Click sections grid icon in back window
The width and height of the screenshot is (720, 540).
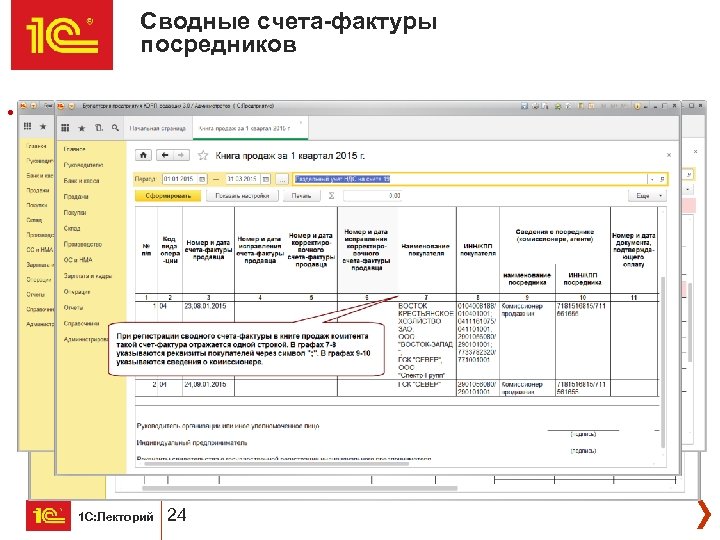pyautogui.click(x=28, y=126)
